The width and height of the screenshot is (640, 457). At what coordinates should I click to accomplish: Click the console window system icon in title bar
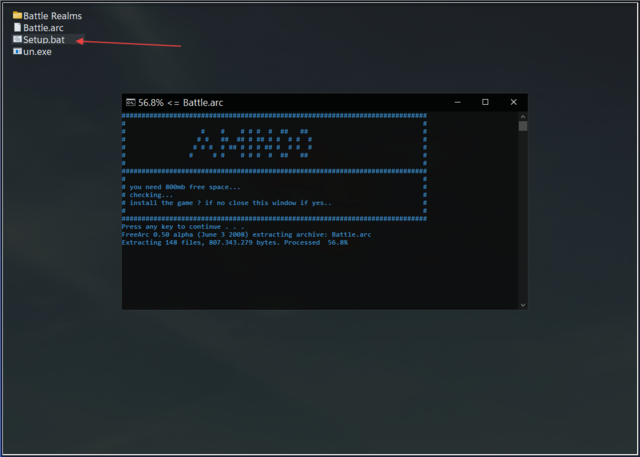(x=131, y=102)
